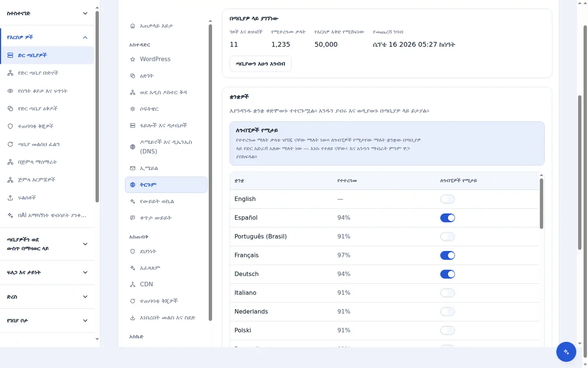Open በጅምላ ማስማራት in left sidebar

(47, 162)
